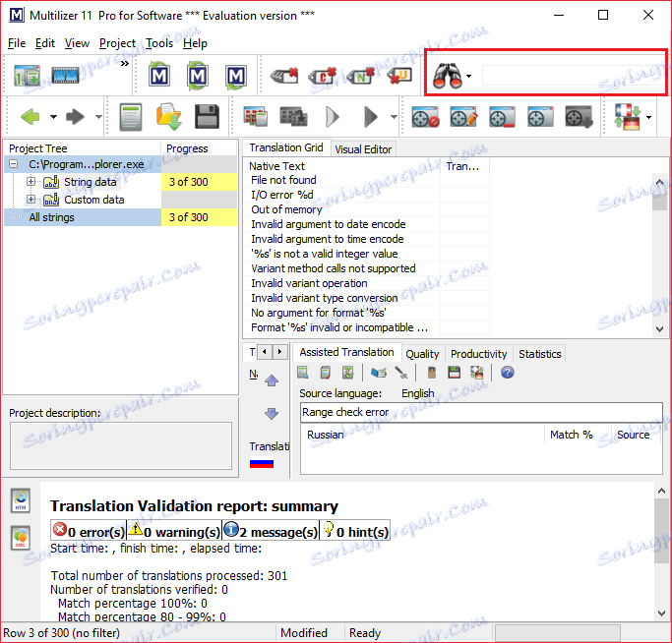Click the gray forward arrow
The image size is (672, 643).
tap(76, 117)
